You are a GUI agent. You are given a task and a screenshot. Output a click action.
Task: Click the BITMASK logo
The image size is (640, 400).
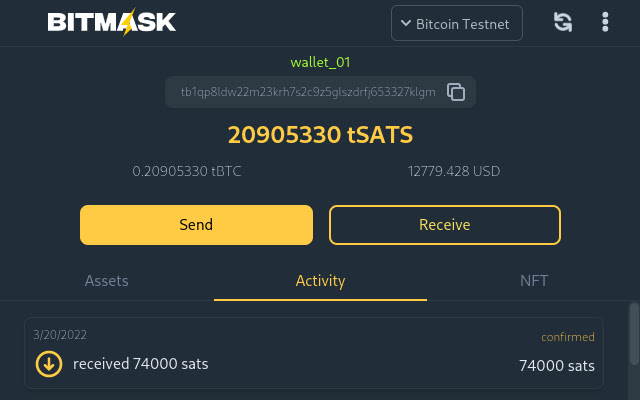(112, 22)
